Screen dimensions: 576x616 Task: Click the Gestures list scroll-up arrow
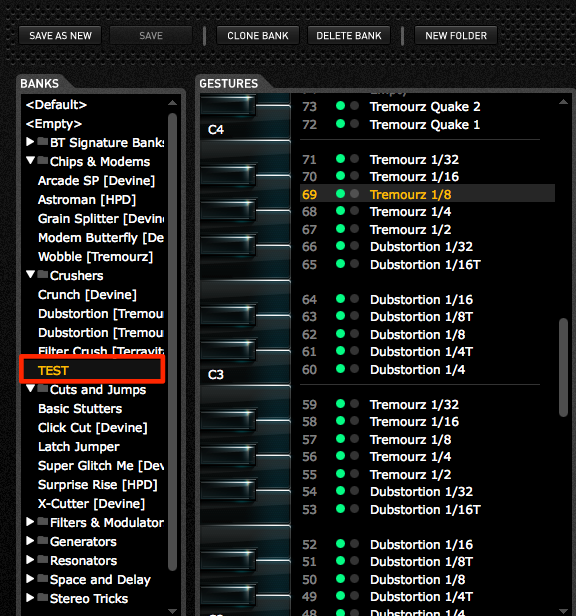coord(563,102)
